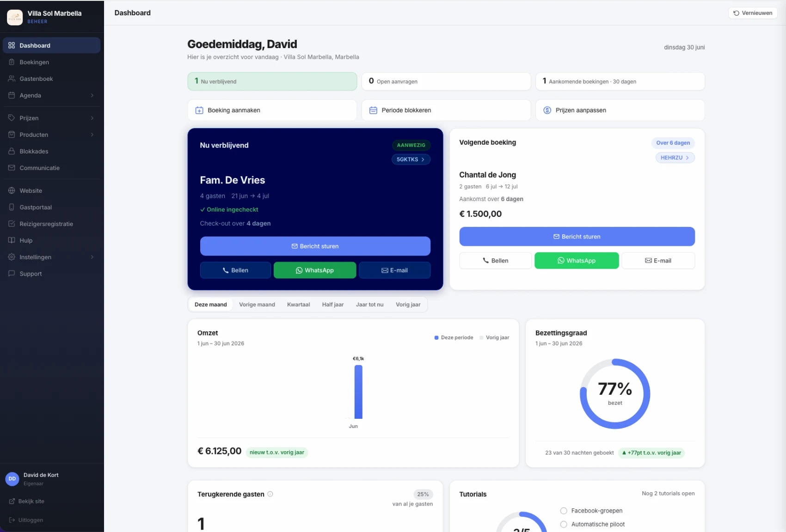Expand the Producten submenu chevron

pos(92,135)
